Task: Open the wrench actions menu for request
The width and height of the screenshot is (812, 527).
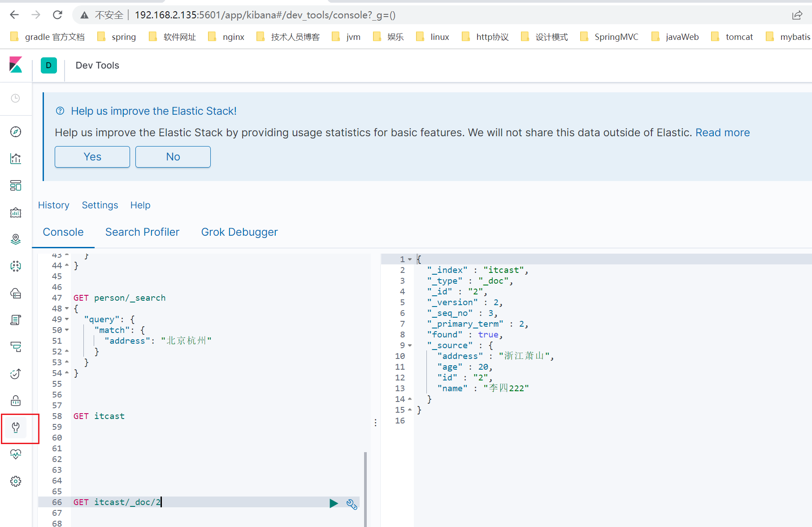Action: 352,504
